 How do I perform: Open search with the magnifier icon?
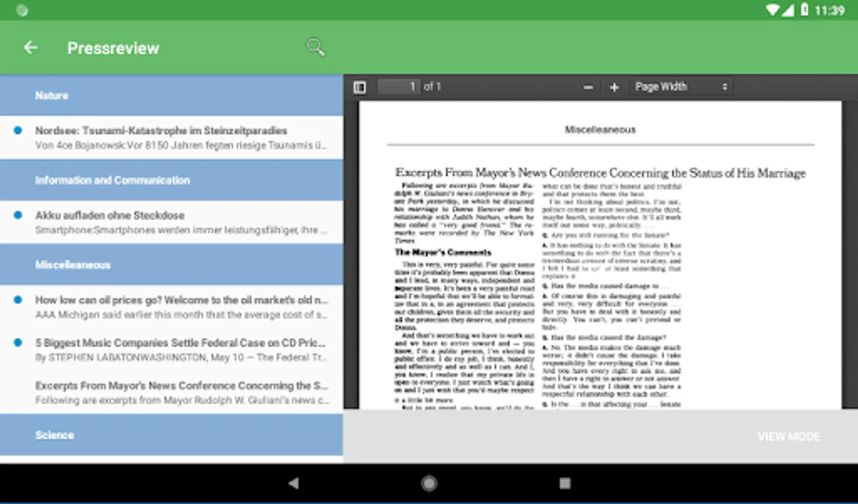[316, 48]
